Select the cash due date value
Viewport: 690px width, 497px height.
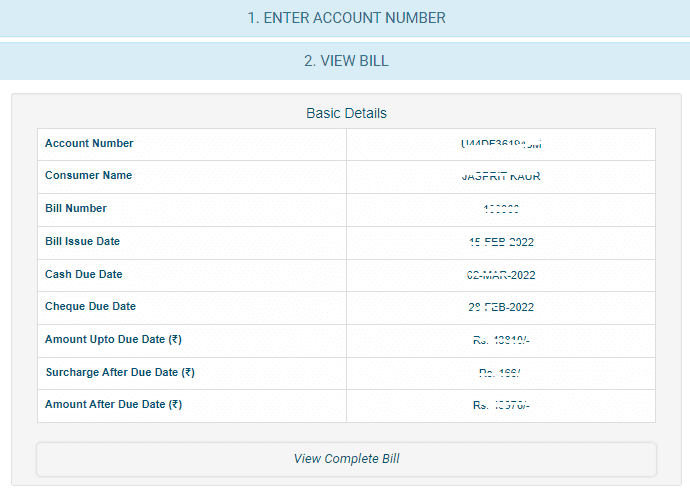[x=501, y=275]
